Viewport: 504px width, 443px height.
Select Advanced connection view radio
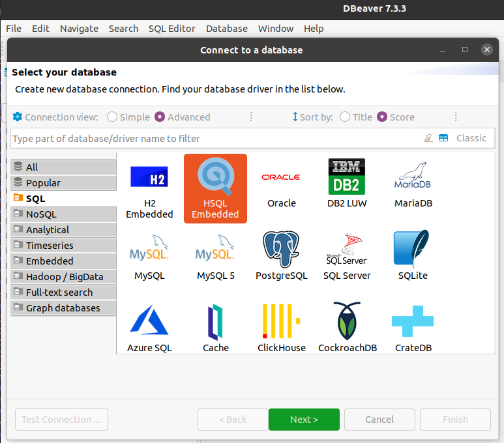pos(160,117)
